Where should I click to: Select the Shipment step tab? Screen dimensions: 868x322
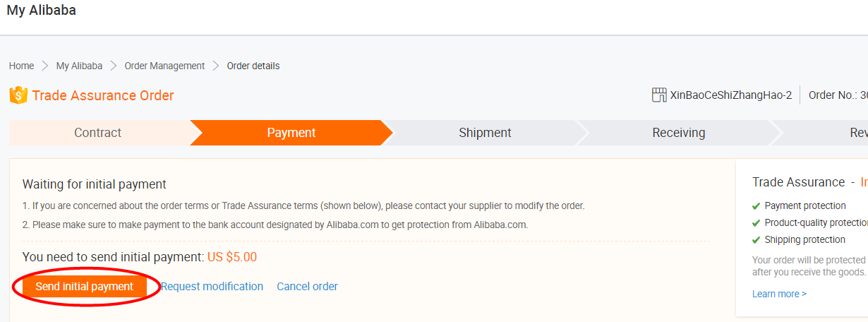[x=485, y=133]
